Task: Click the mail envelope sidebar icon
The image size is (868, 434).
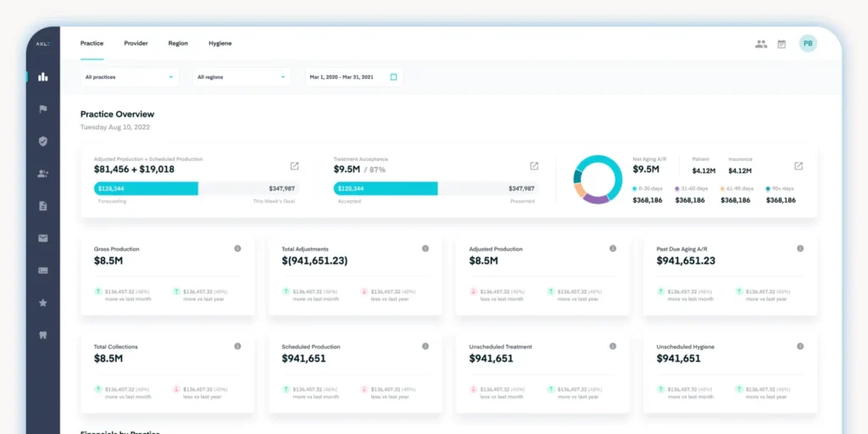Action: 43,238
